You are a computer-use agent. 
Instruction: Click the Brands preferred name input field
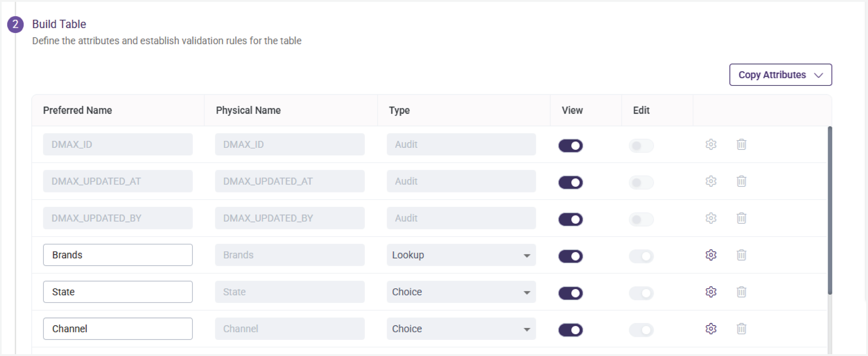tap(118, 255)
